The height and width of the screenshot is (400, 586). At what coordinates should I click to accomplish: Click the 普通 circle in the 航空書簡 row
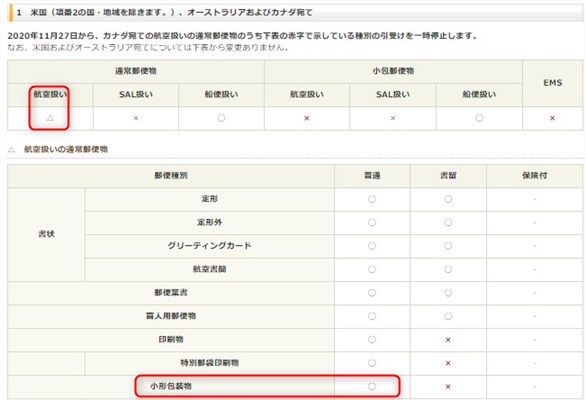(372, 270)
